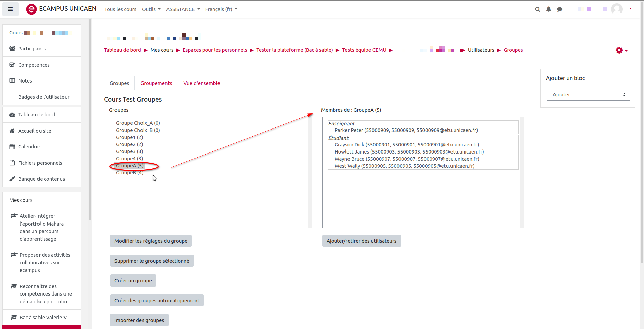Open the notifications bell
The height and width of the screenshot is (329, 644).
coord(549,9)
